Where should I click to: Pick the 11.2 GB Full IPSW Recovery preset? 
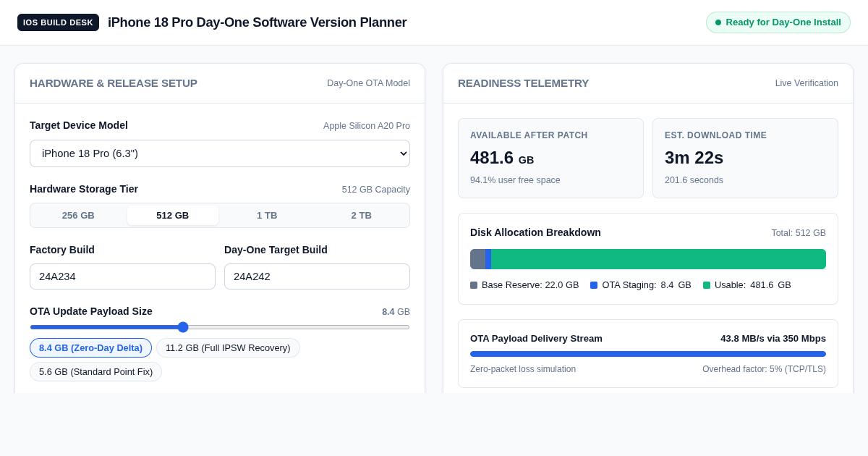click(x=228, y=348)
